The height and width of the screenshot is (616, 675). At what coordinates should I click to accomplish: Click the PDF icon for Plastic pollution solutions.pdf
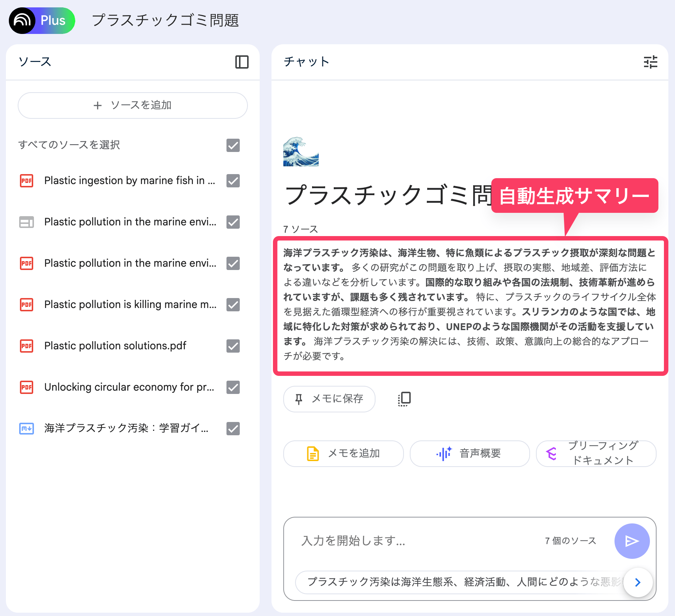(x=27, y=346)
